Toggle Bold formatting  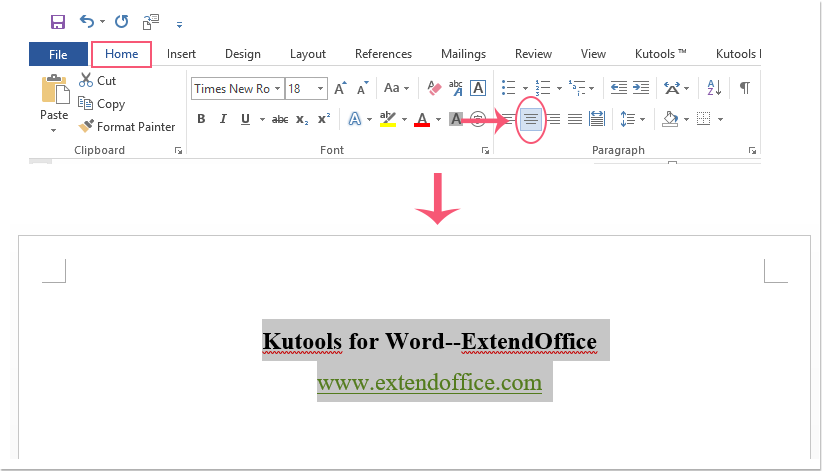[200, 119]
